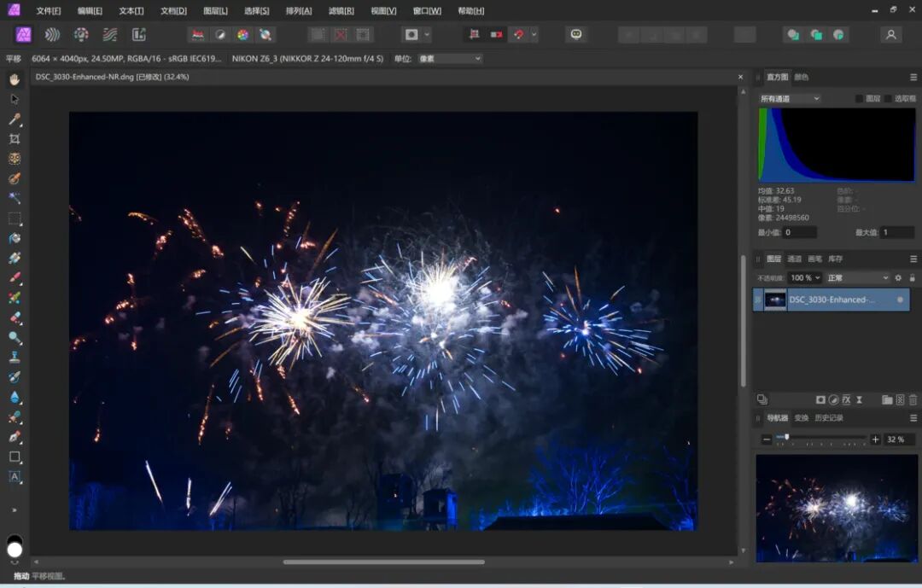Open the 像素 units dropdown
Viewport: 922px width, 588px height.
click(x=450, y=58)
